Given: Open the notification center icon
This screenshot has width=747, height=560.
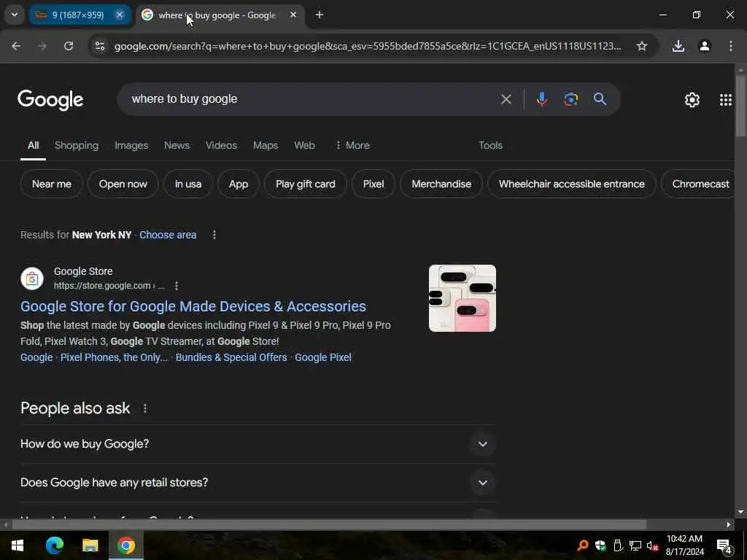Looking at the screenshot, I should point(724,546).
